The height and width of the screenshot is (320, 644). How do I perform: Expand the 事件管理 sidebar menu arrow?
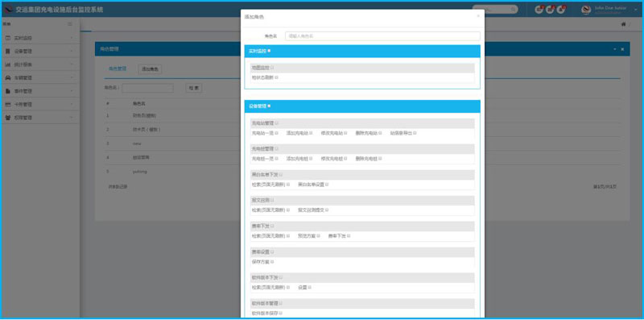tap(72, 91)
